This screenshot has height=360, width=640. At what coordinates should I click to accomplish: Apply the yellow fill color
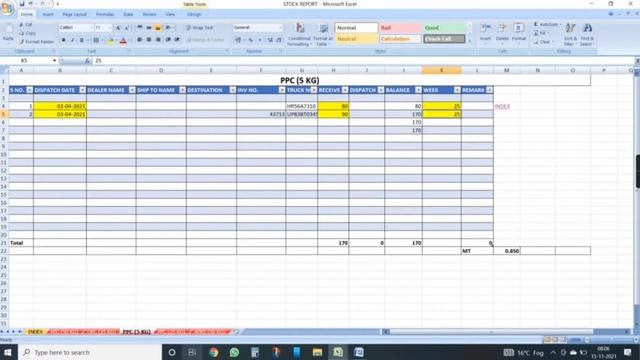110,40
